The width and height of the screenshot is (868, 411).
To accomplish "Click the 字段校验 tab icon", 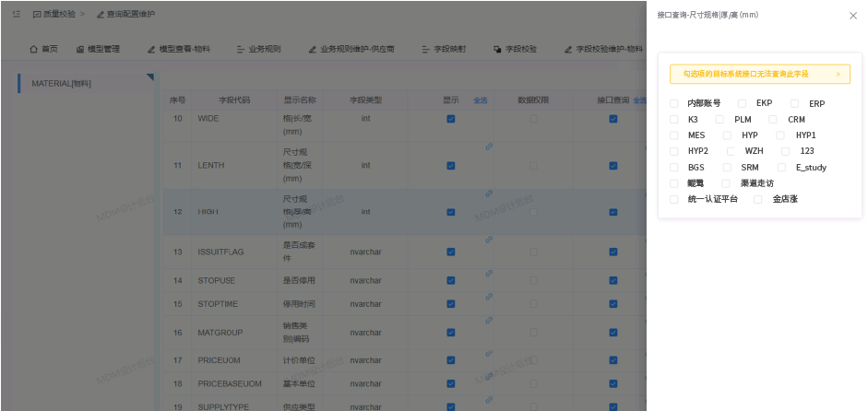I will 498,49.
